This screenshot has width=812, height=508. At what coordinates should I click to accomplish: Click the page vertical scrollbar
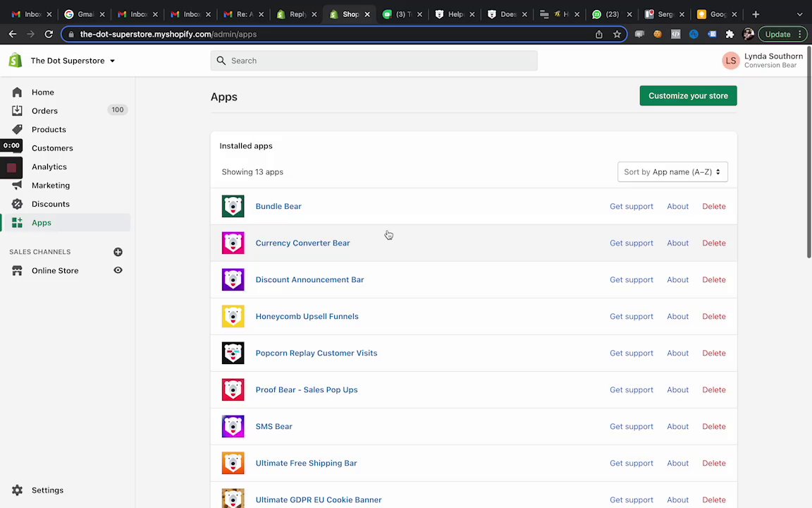pyautogui.click(x=809, y=153)
